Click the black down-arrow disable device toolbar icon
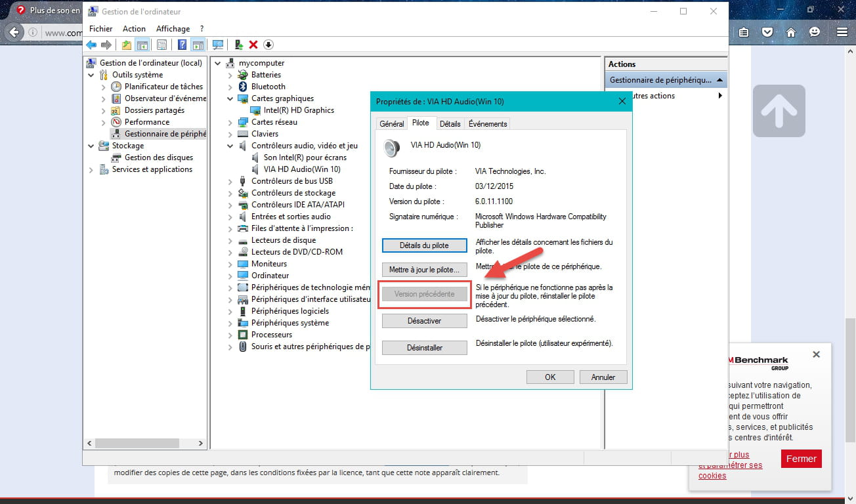The image size is (856, 504). [x=268, y=45]
